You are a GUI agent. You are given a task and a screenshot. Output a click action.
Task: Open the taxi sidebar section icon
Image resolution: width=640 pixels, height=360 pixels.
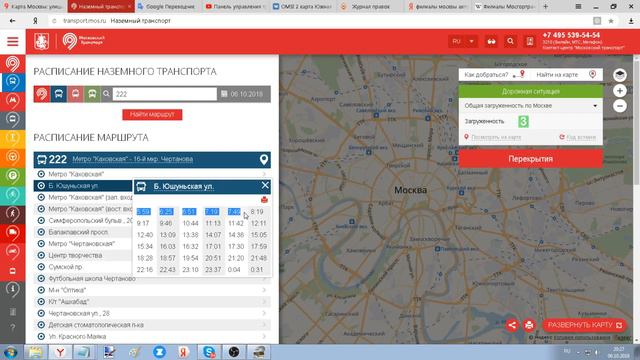tap(13, 138)
